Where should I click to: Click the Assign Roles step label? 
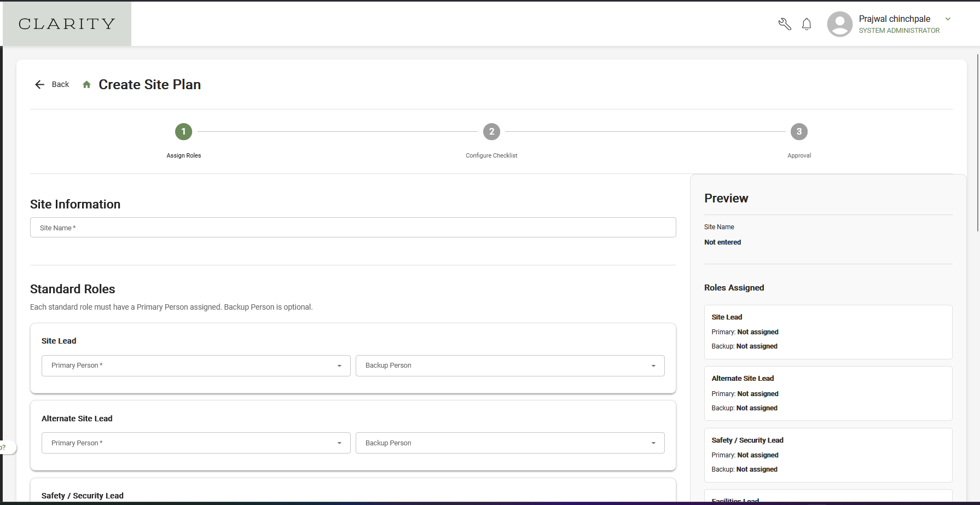pyautogui.click(x=184, y=155)
